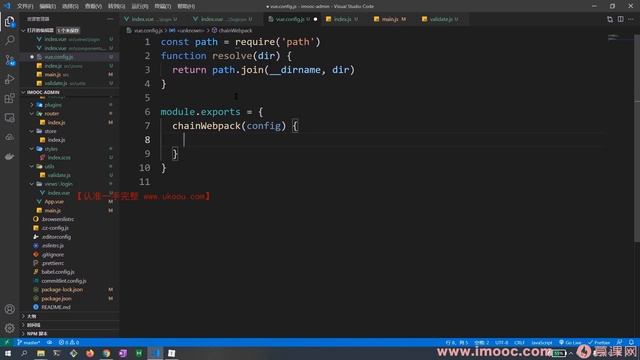Open the Source Control view
This screenshot has width=640, height=360.
(9, 60)
